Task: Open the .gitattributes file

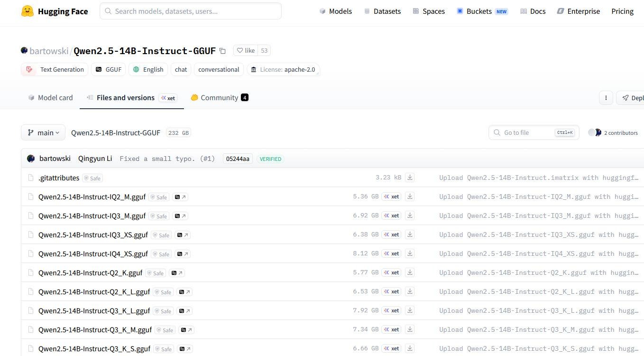Action: pyautogui.click(x=59, y=178)
